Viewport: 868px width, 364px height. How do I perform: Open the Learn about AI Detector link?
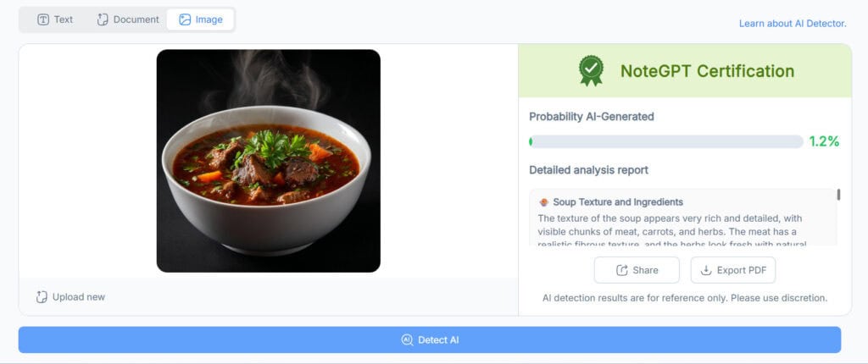(793, 23)
